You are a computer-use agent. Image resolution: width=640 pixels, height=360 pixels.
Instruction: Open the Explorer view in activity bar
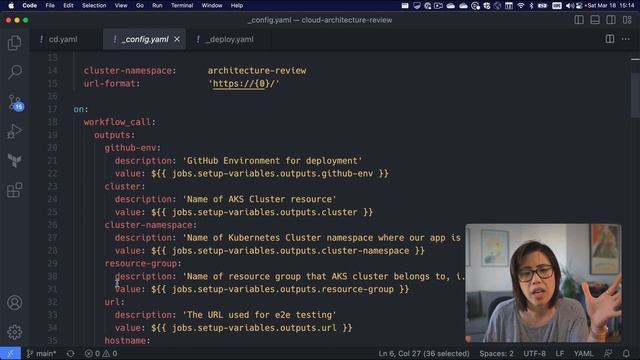pyautogui.click(x=15, y=42)
